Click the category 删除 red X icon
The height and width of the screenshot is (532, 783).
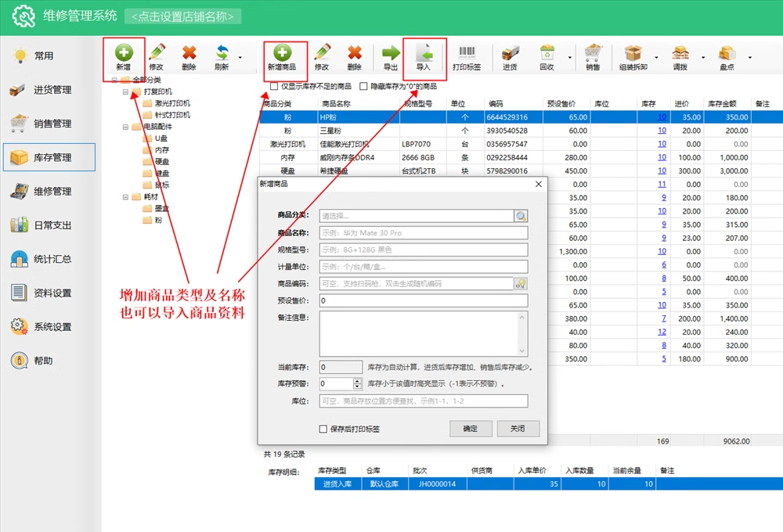pyautogui.click(x=189, y=52)
